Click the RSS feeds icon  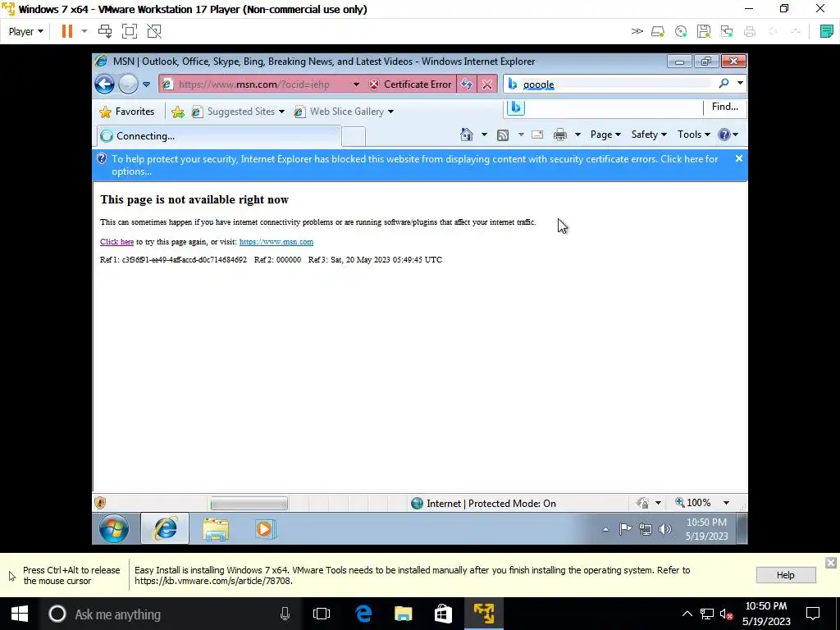click(x=503, y=135)
